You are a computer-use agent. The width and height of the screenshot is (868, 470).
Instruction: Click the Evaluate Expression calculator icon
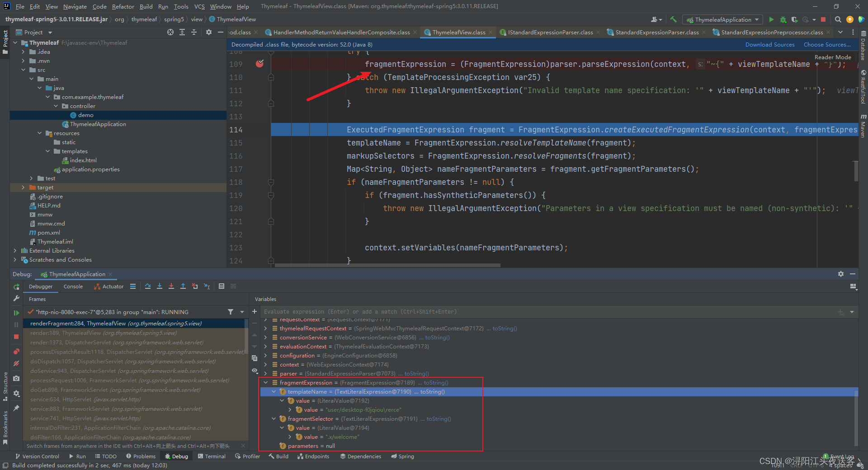click(222, 286)
